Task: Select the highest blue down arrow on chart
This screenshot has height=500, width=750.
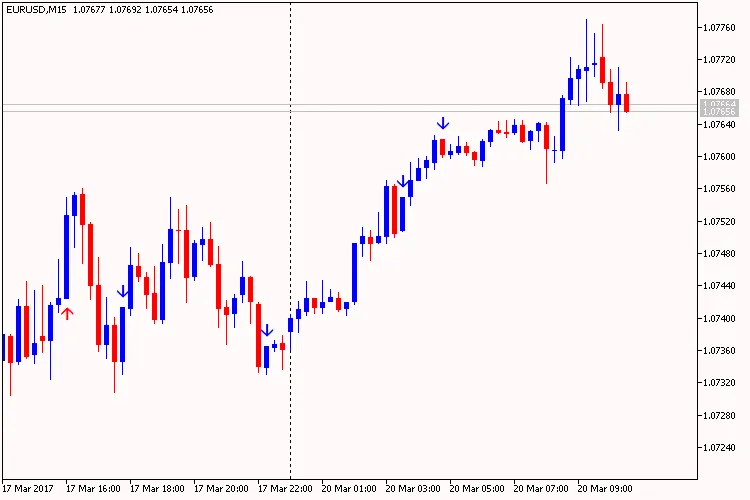Action: 442,123
